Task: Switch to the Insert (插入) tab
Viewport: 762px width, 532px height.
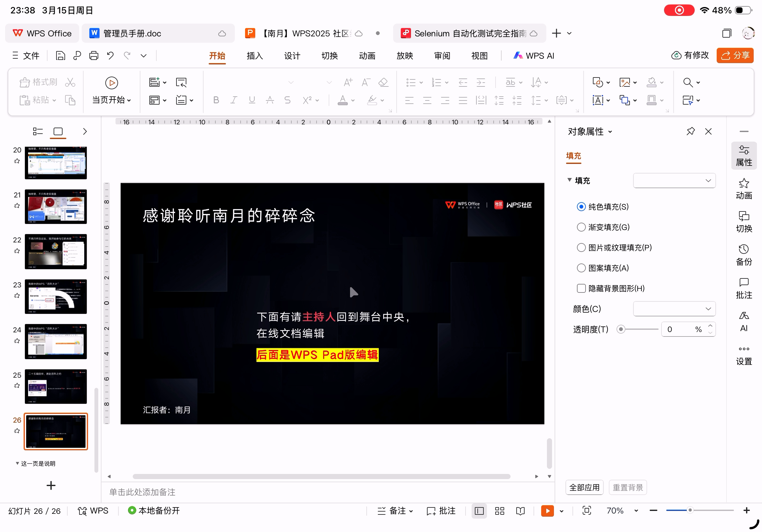Action: click(x=255, y=56)
